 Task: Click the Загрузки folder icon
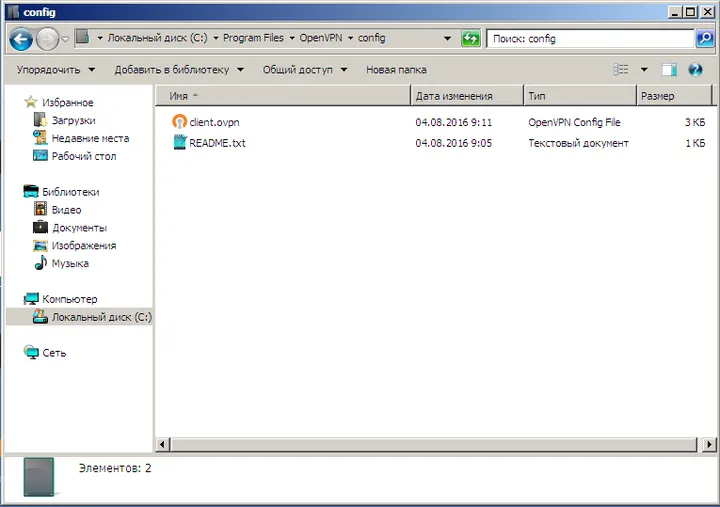tap(40, 120)
